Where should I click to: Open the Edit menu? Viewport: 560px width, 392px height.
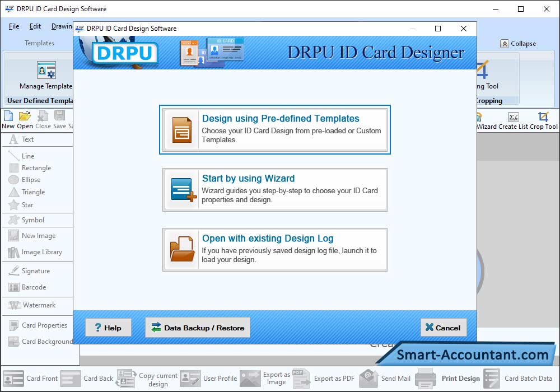pyautogui.click(x=35, y=26)
